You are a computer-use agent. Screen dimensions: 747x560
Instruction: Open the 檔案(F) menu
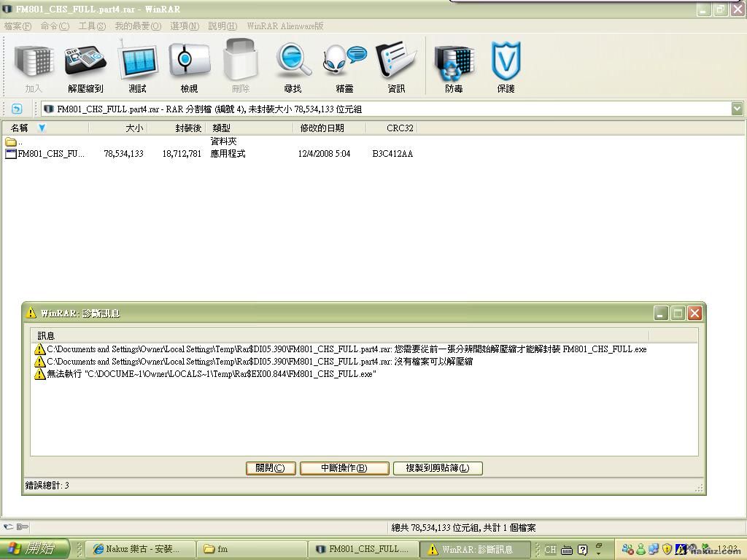point(18,26)
